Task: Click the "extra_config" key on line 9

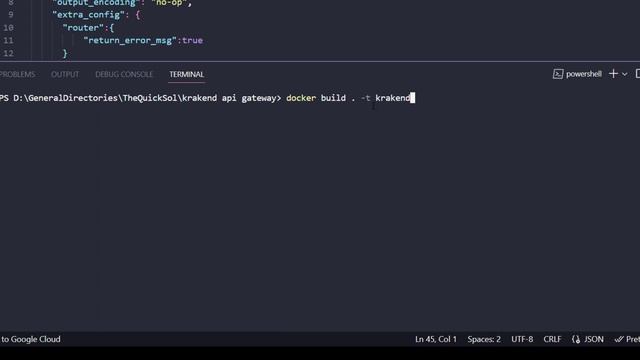Action: (x=88, y=15)
